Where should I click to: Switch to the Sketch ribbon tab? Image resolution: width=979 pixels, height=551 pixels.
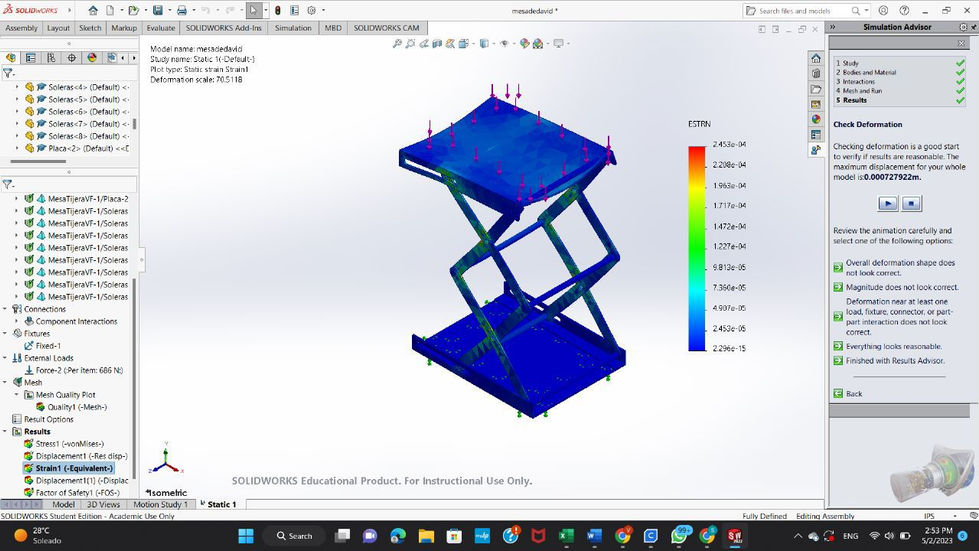90,28
